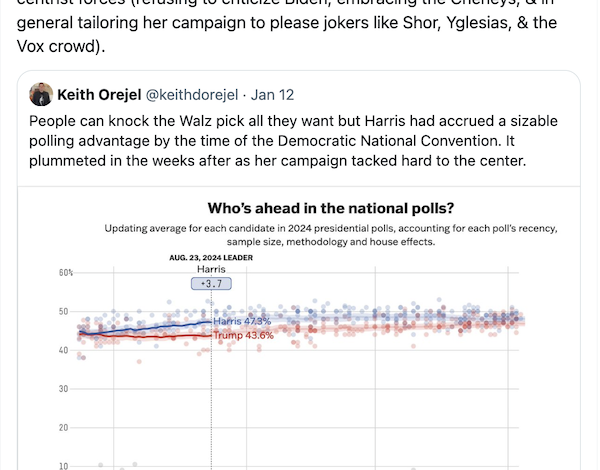This screenshot has height=470, width=600.
Task: Click the 'Harris' leader name above the badge
Action: (211, 269)
